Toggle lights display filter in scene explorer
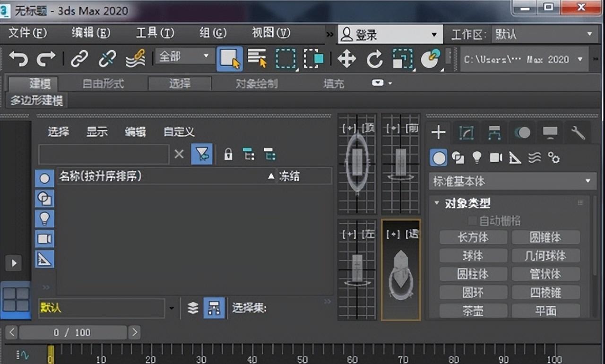This screenshot has height=364, width=605. 44,218
